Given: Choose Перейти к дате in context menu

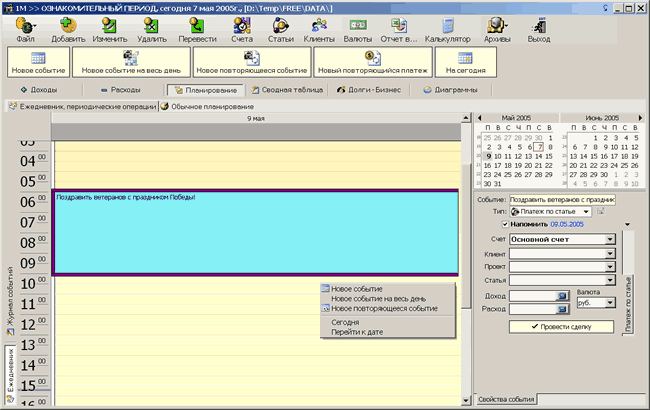Looking at the screenshot, I should (x=388, y=332).
